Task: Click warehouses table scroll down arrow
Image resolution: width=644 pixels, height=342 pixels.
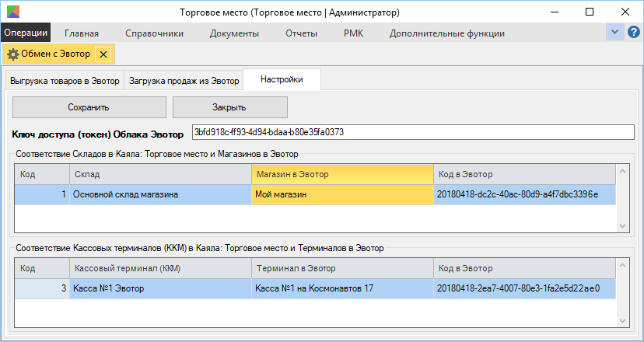Action: coord(622,226)
